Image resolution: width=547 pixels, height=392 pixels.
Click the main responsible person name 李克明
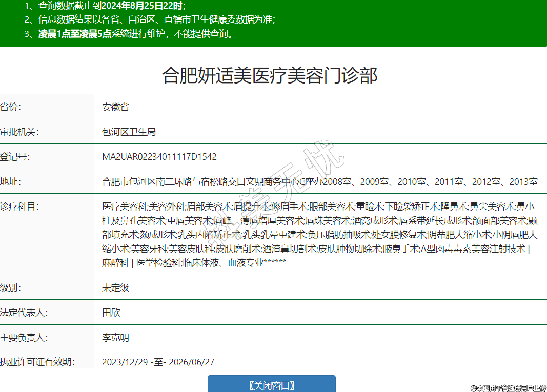[115, 337]
